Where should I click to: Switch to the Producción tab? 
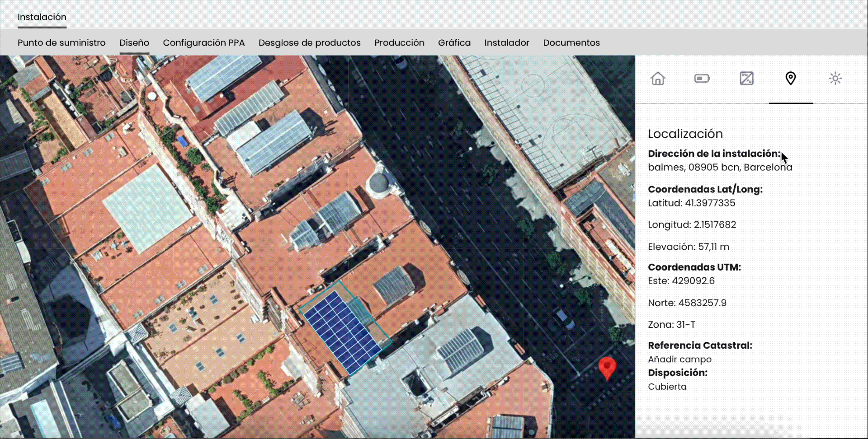(399, 43)
